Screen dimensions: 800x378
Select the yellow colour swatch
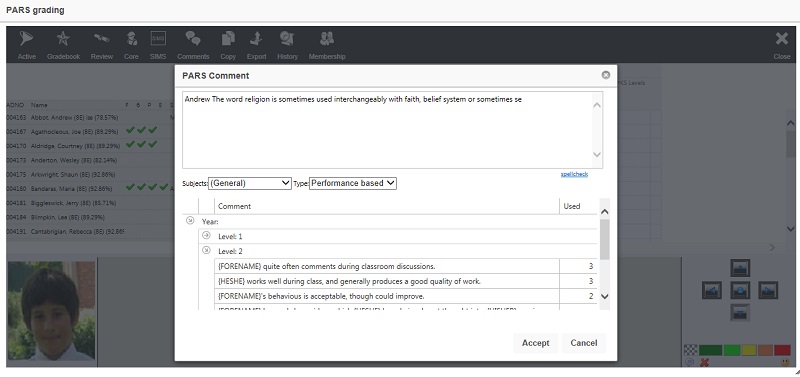(748, 350)
